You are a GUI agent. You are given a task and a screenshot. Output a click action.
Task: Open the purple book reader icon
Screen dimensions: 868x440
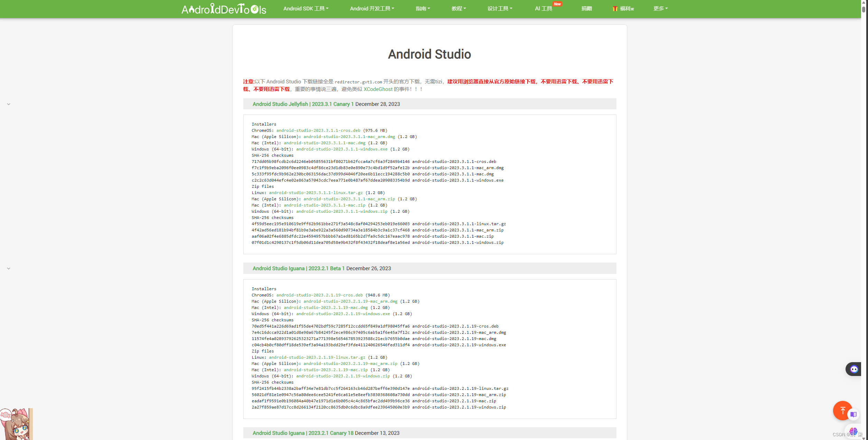click(853, 414)
